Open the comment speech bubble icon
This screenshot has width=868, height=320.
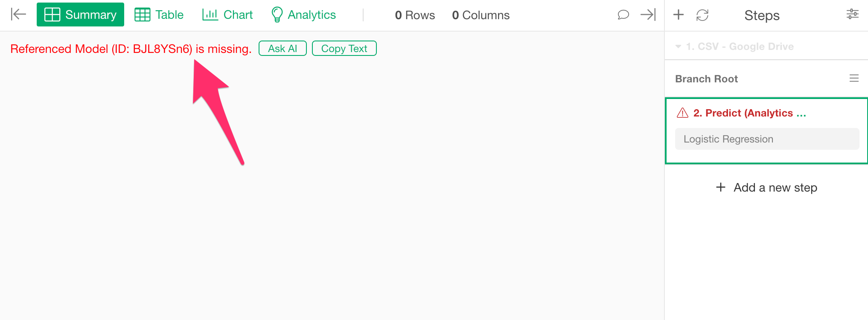623,15
